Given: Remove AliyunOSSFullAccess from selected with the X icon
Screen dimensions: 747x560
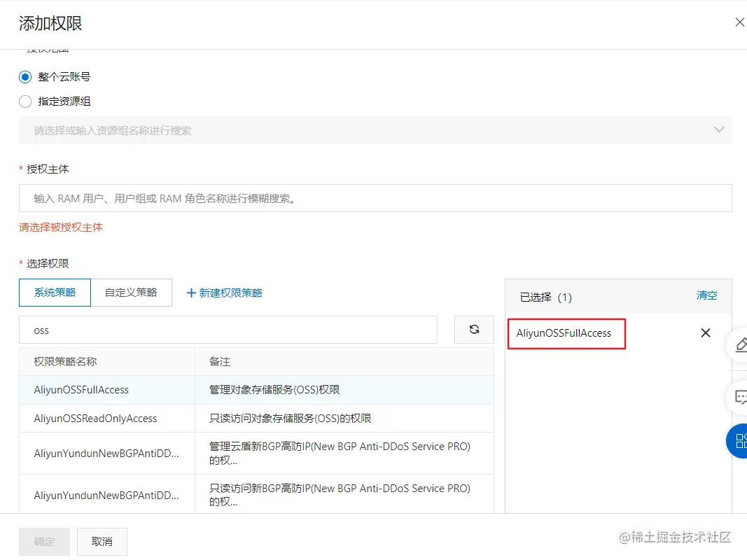Looking at the screenshot, I should click(x=706, y=333).
